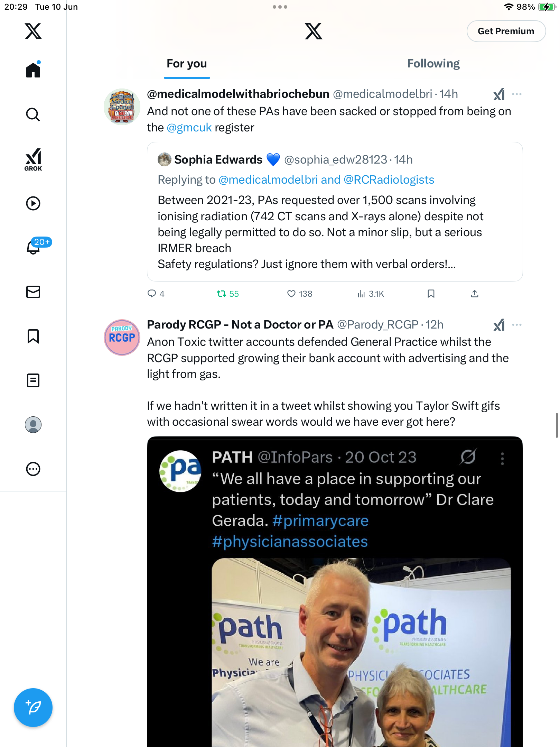Open the video play icon in sidebar

(33, 203)
